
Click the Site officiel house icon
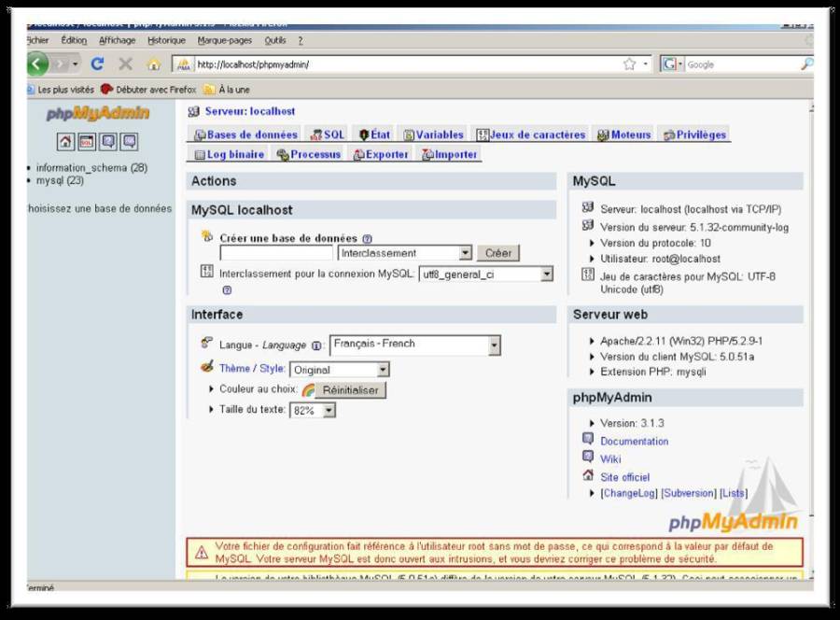click(x=588, y=474)
